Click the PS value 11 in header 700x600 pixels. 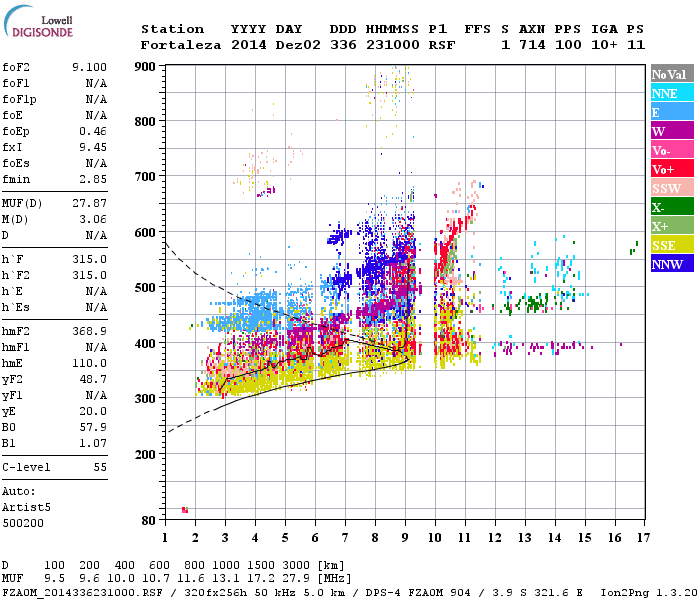pos(636,45)
